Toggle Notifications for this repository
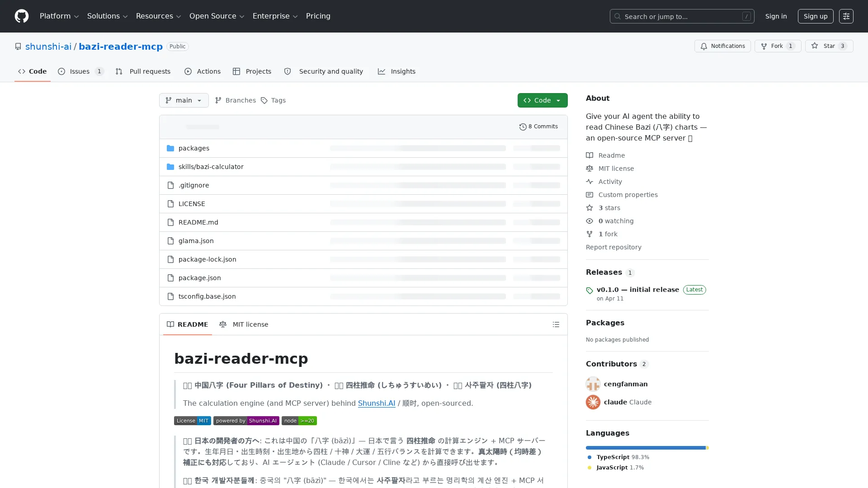 [722, 46]
